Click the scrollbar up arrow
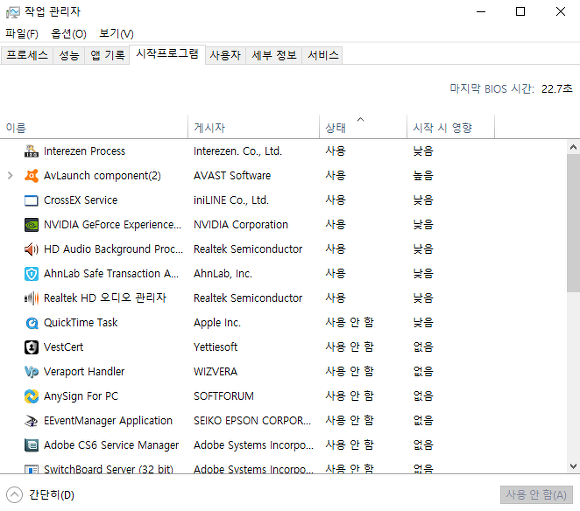The height and width of the screenshot is (511, 580). 573,147
